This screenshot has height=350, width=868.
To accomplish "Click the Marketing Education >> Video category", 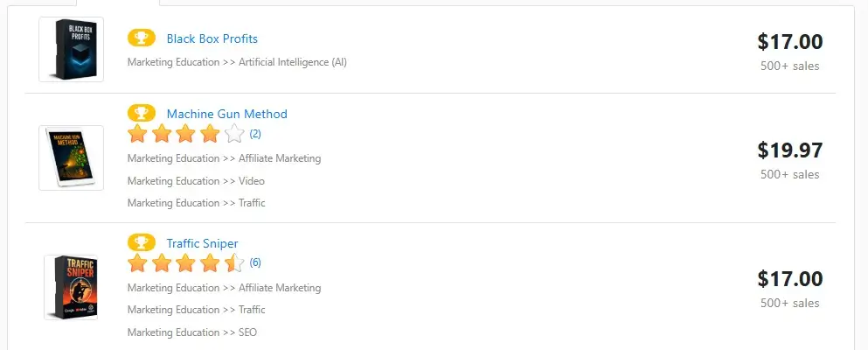I will tap(196, 181).
